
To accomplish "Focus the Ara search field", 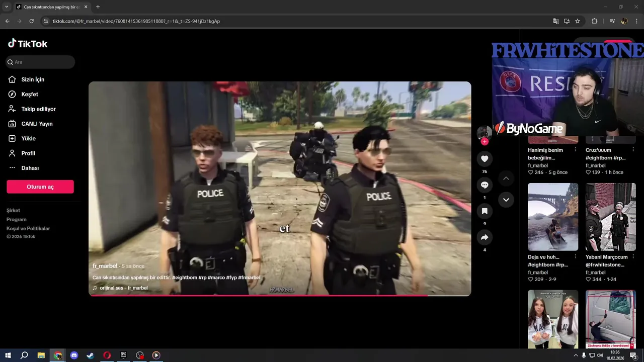I will point(40,62).
